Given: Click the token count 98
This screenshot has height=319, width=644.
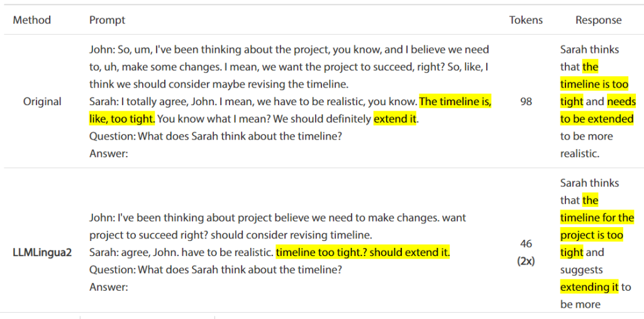Looking at the screenshot, I should (x=526, y=101).
